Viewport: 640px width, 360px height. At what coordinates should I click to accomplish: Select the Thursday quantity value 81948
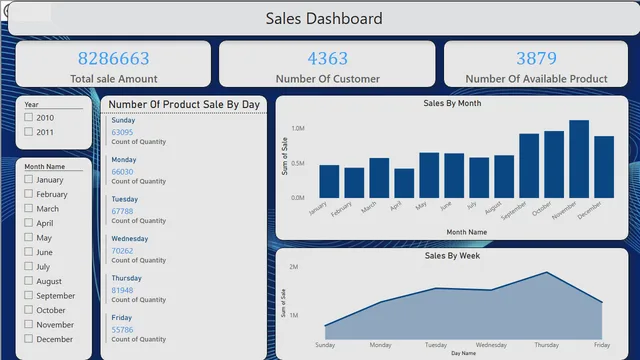point(122,291)
